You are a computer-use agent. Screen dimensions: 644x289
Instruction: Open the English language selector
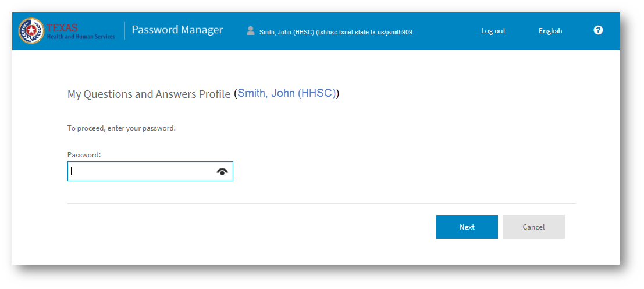click(550, 31)
